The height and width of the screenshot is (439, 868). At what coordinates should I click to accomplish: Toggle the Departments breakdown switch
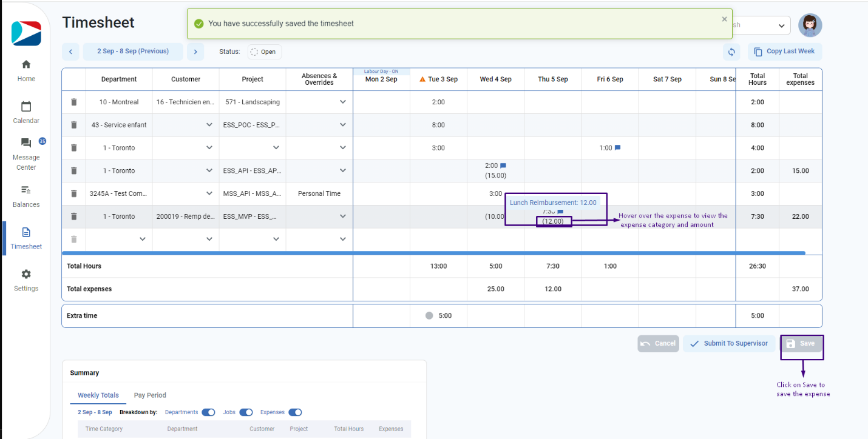[x=208, y=412]
